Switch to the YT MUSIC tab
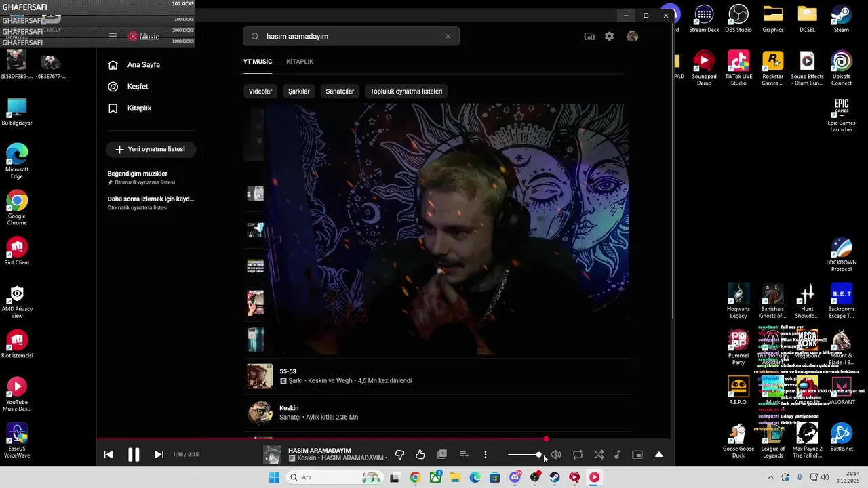Viewport: 868px width, 488px height. point(258,62)
